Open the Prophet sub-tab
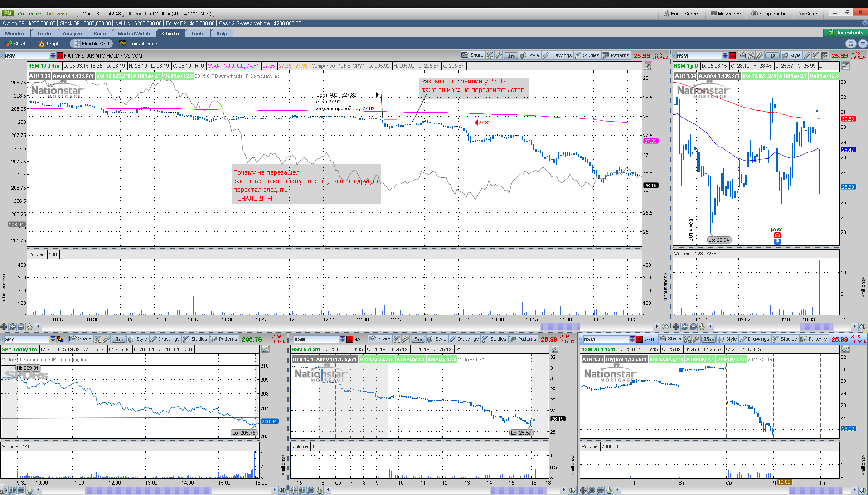Screen dimensions: 868x495 (x=51, y=44)
